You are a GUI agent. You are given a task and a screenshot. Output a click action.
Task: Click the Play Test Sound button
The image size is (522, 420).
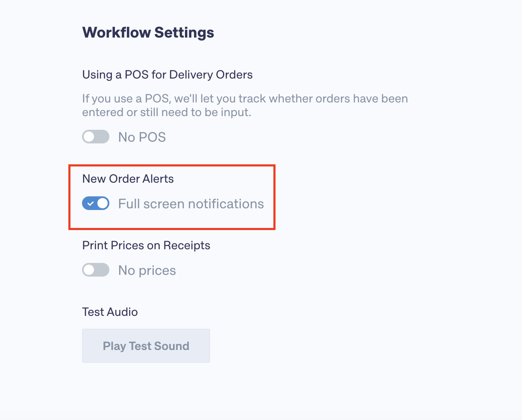146,346
